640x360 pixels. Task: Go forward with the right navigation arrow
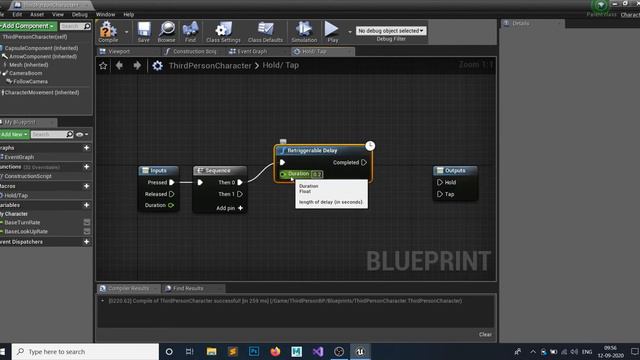click(x=137, y=65)
